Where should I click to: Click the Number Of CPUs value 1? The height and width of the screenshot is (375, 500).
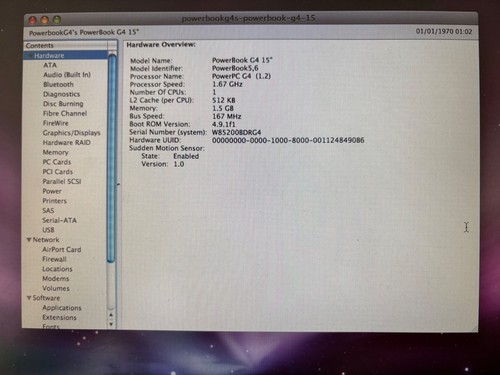tap(214, 92)
